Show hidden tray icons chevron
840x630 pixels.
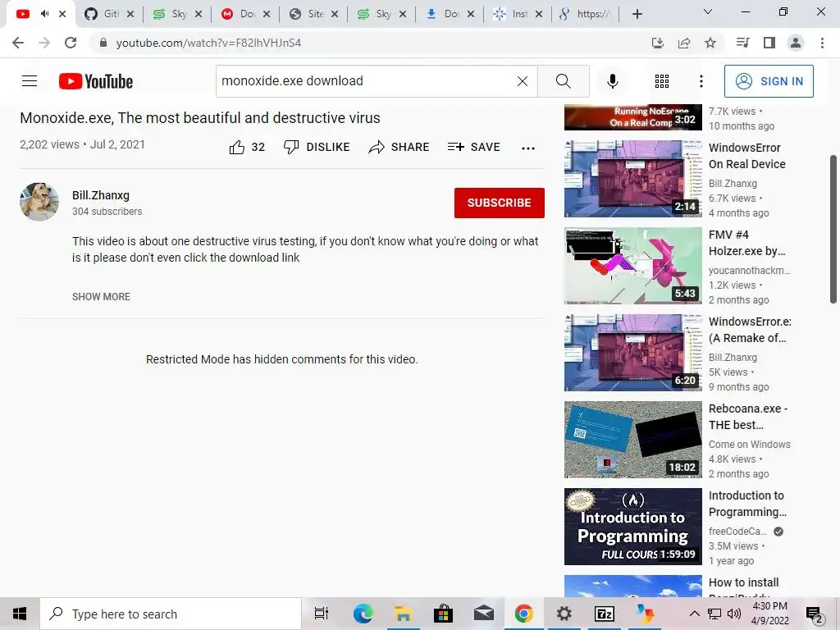point(694,614)
